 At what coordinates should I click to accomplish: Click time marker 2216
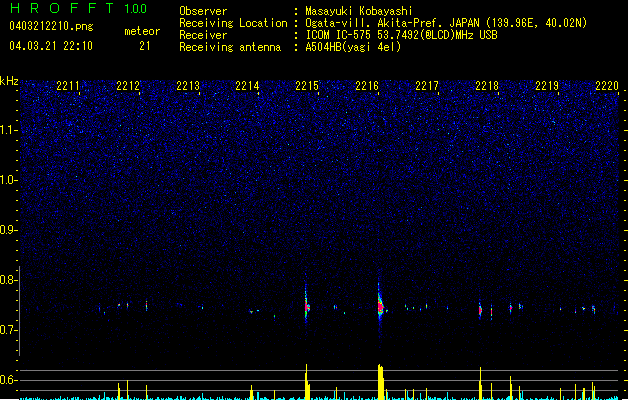367,86
